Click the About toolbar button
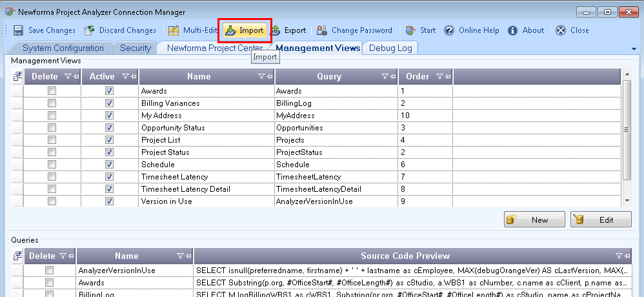 coord(526,30)
